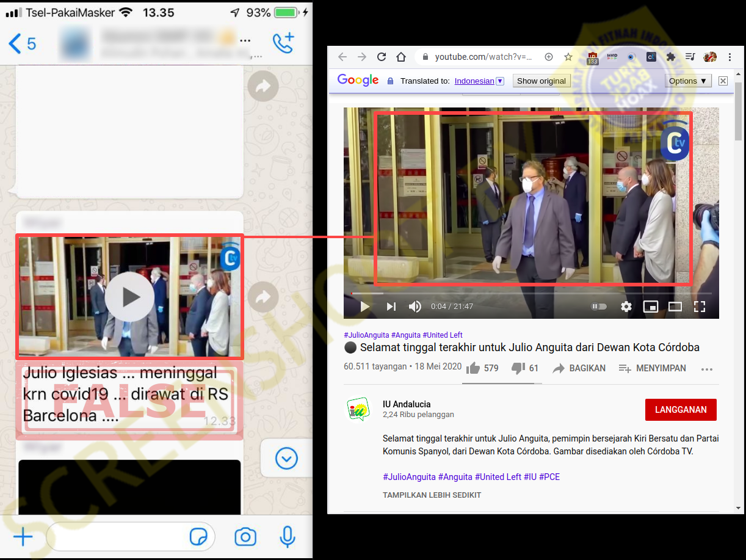Click BAGIKAN share button
Image resolution: width=746 pixels, height=560 pixels.
tap(579, 368)
